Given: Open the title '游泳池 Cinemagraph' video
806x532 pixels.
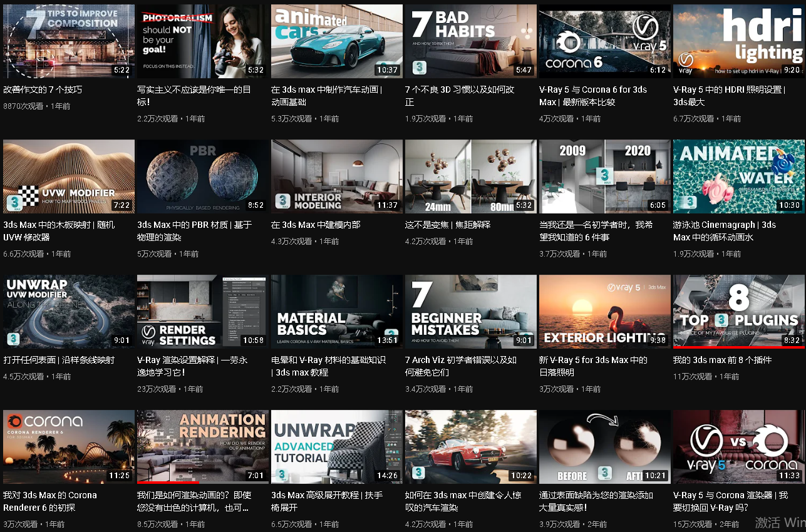Looking at the screenshot, I should [725, 231].
